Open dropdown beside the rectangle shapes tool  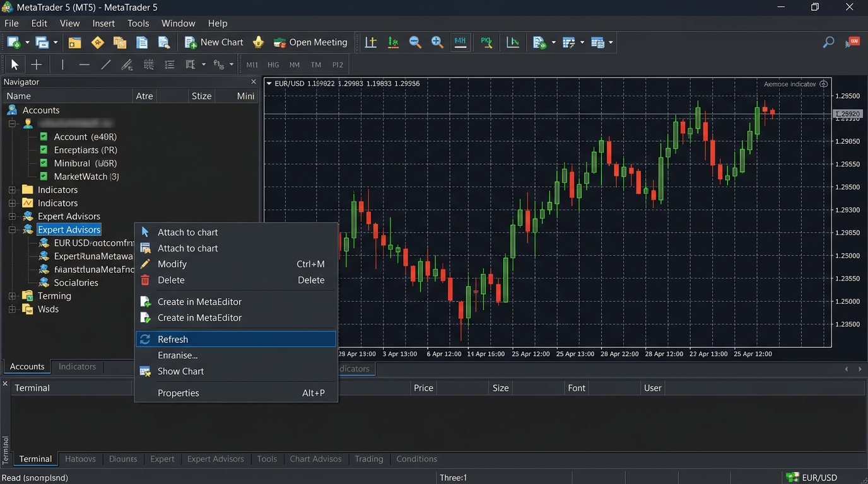[203, 64]
